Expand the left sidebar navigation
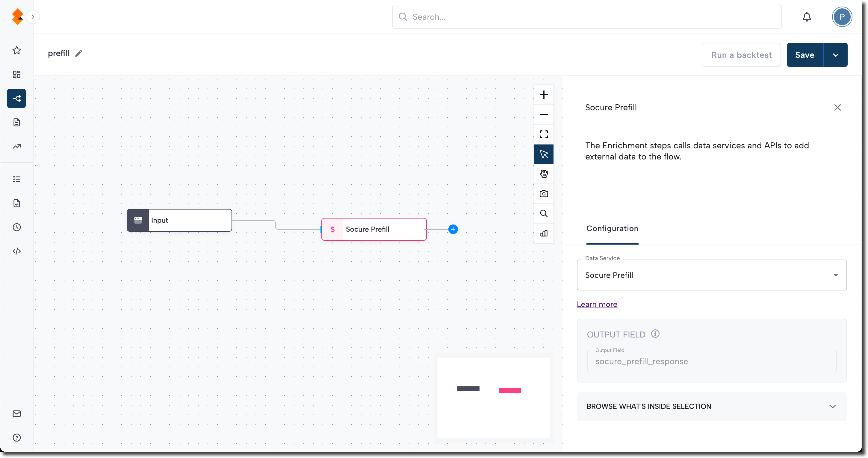Viewport: 868px width, 458px height. tap(33, 17)
